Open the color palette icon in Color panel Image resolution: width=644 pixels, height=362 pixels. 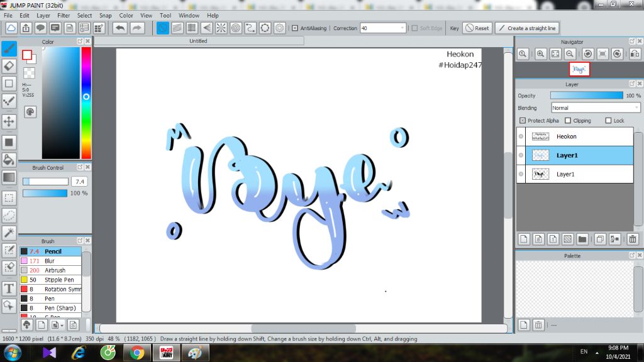30,112
